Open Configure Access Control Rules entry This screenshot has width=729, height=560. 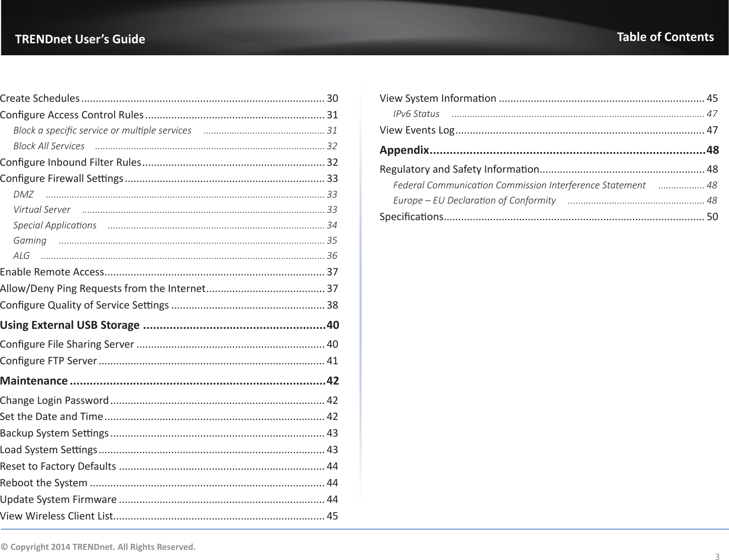[x=169, y=115]
